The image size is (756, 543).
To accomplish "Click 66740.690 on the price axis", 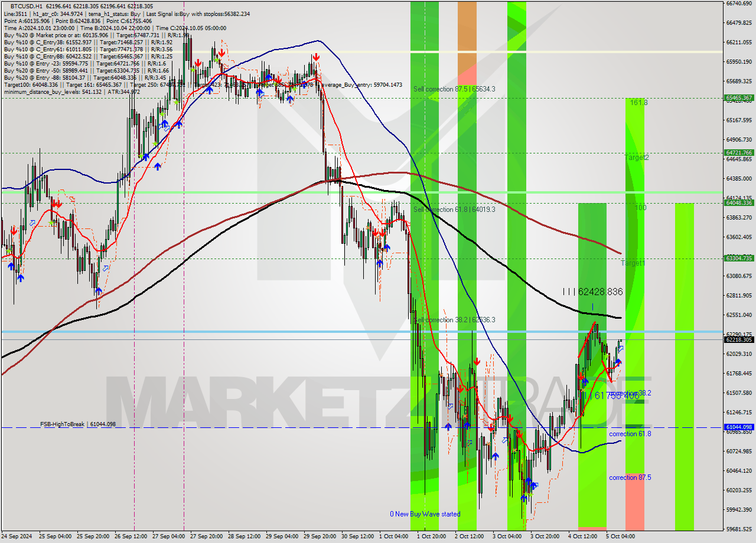I will pos(738,4).
